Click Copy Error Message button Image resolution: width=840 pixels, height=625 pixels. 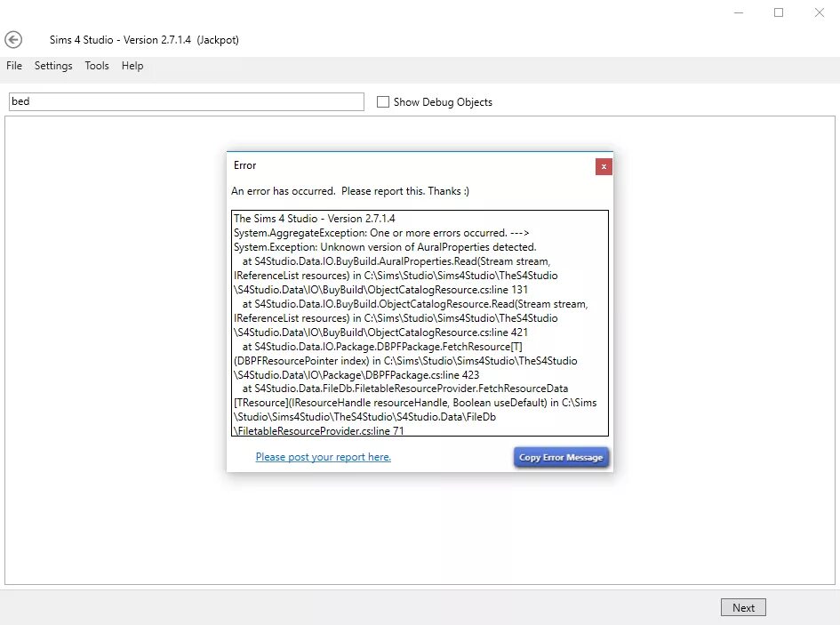click(x=561, y=457)
